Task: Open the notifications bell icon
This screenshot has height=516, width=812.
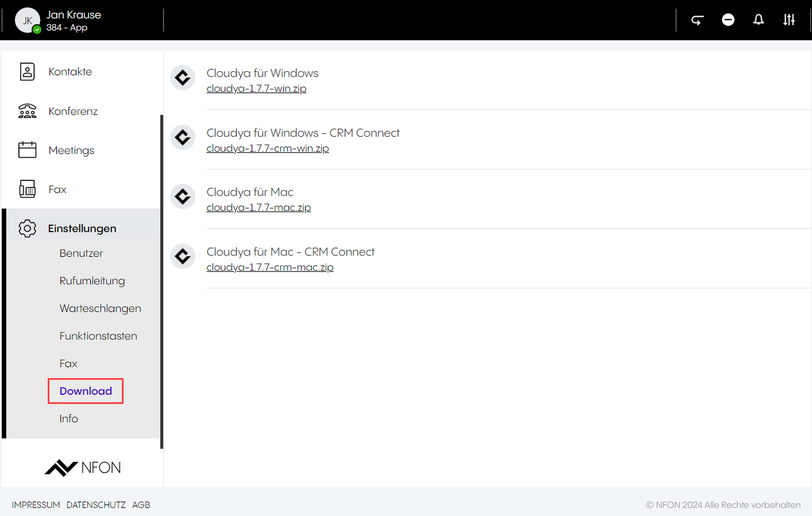Action: pos(758,19)
